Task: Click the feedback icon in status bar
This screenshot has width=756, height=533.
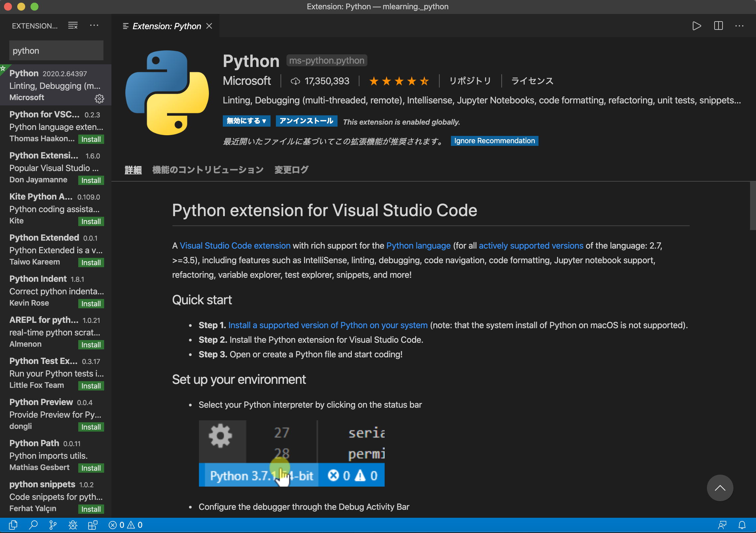Action: (722, 525)
